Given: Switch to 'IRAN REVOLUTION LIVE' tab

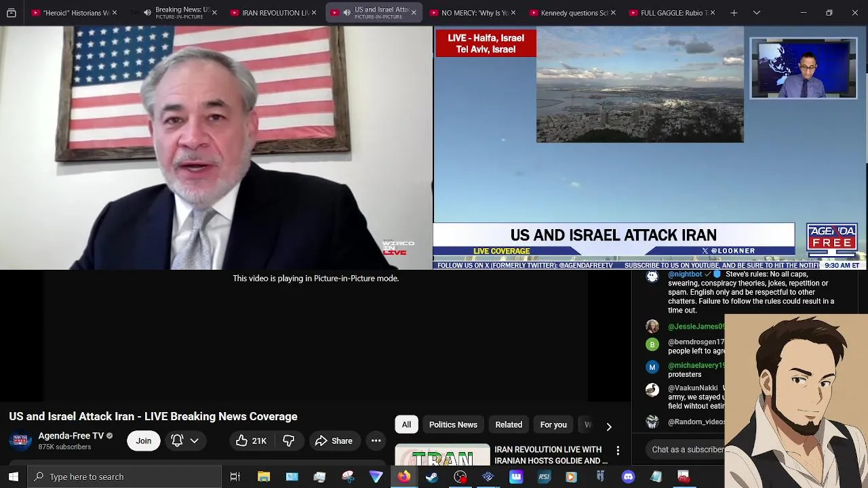Looking at the screenshot, I should point(275,13).
